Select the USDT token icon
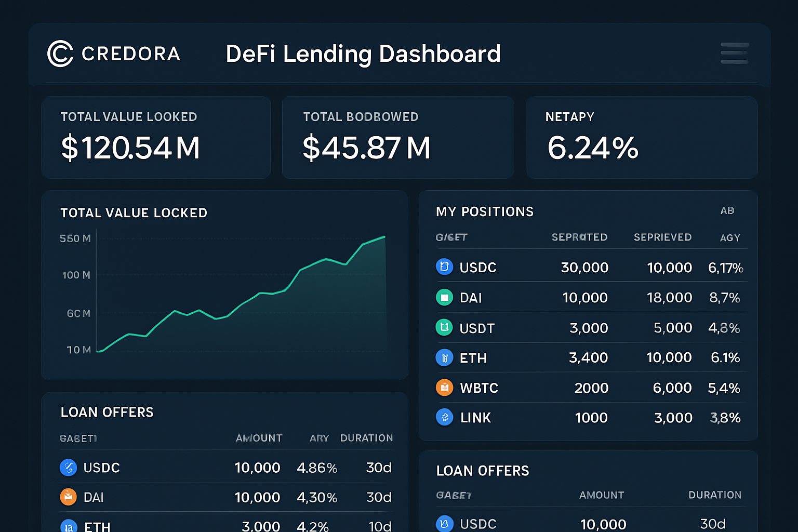This screenshot has height=532, width=798. [444, 327]
